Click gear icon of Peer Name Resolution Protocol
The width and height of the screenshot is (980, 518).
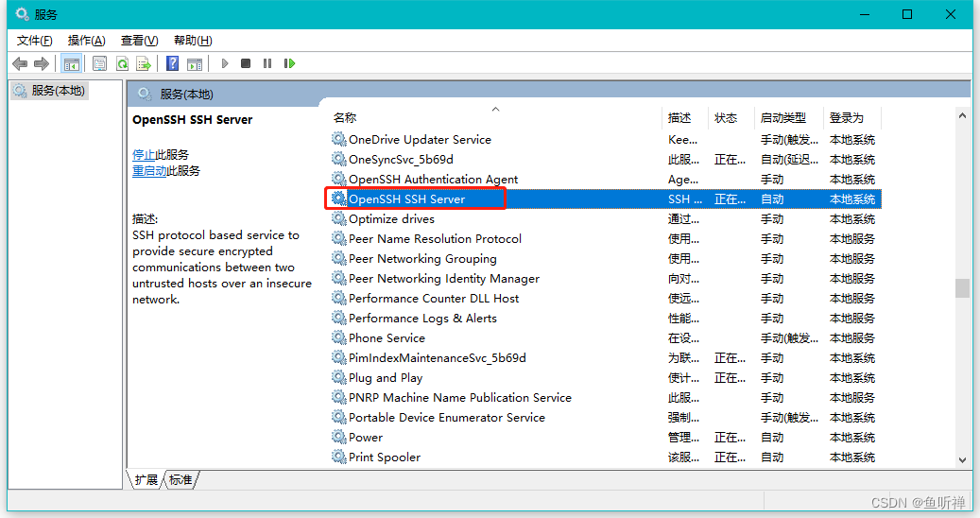tap(338, 238)
